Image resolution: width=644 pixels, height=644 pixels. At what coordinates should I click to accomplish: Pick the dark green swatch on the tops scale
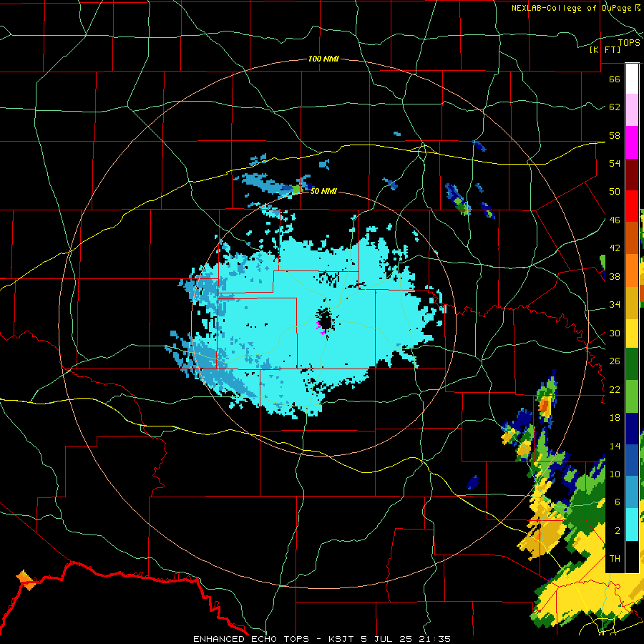[x=632, y=364]
